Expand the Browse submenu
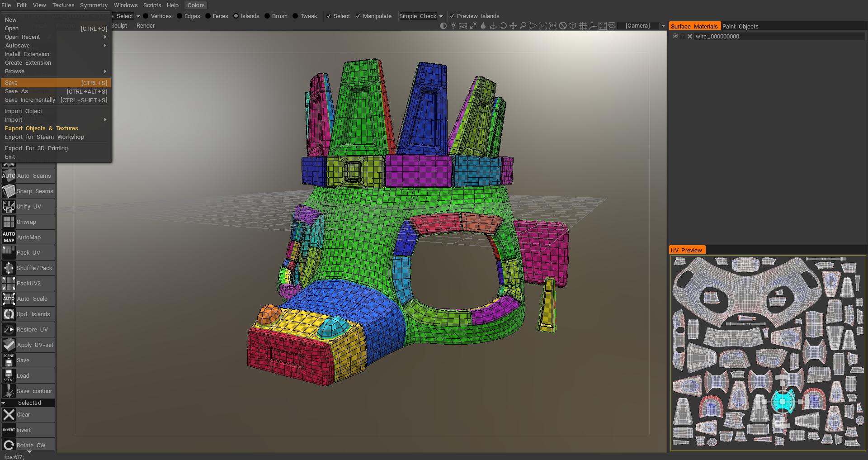This screenshot has width=868, height=460. click(56, 71)
